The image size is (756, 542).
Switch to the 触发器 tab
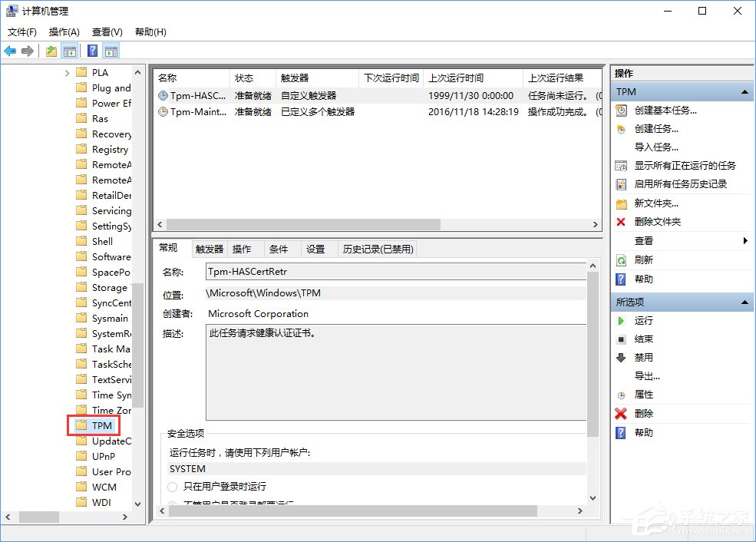[x=207, y=248]
